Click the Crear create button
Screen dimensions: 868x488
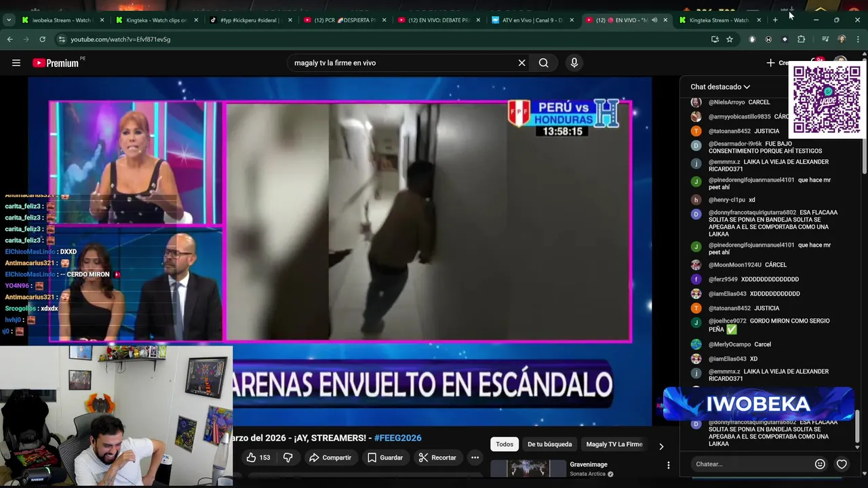(778, 63)
